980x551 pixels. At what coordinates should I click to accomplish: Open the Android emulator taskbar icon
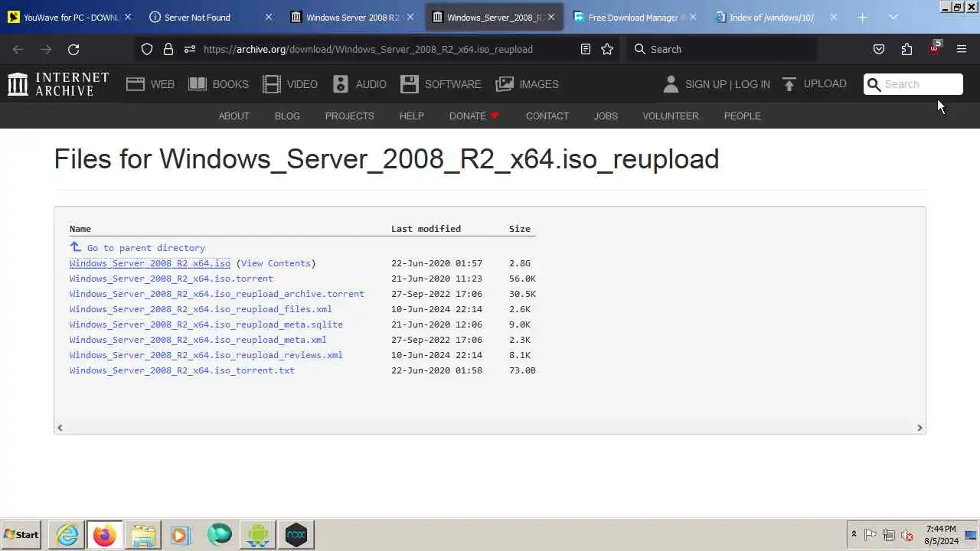coord(257,535)
